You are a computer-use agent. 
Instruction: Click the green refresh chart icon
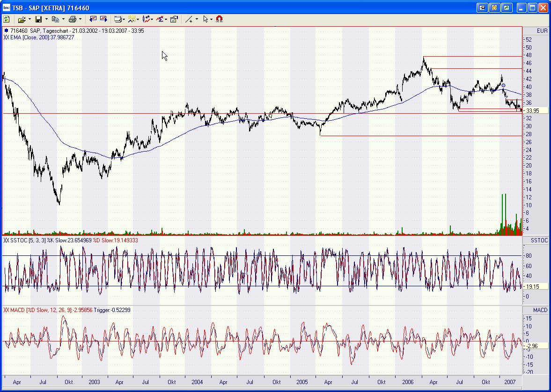click(7, 19)
